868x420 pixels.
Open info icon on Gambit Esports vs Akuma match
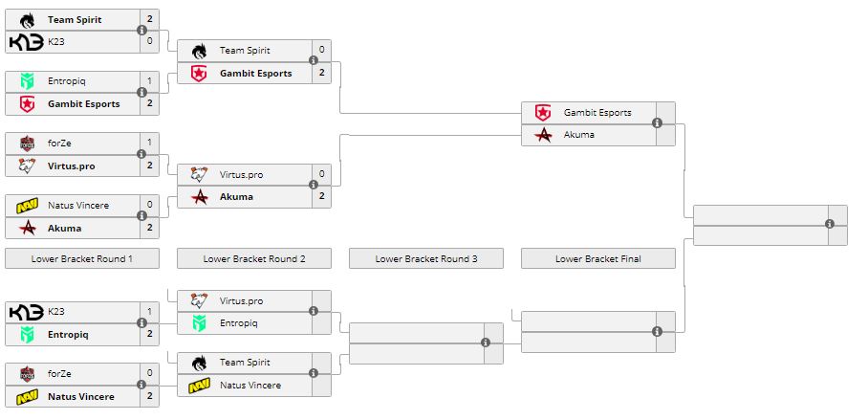pos(657,123)
